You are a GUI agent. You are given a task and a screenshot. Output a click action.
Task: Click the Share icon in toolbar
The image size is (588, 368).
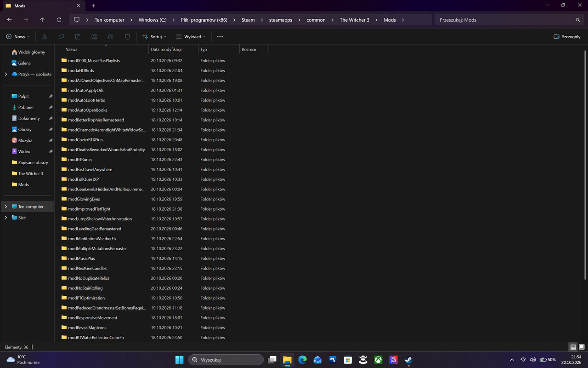(x=111, y=37)
